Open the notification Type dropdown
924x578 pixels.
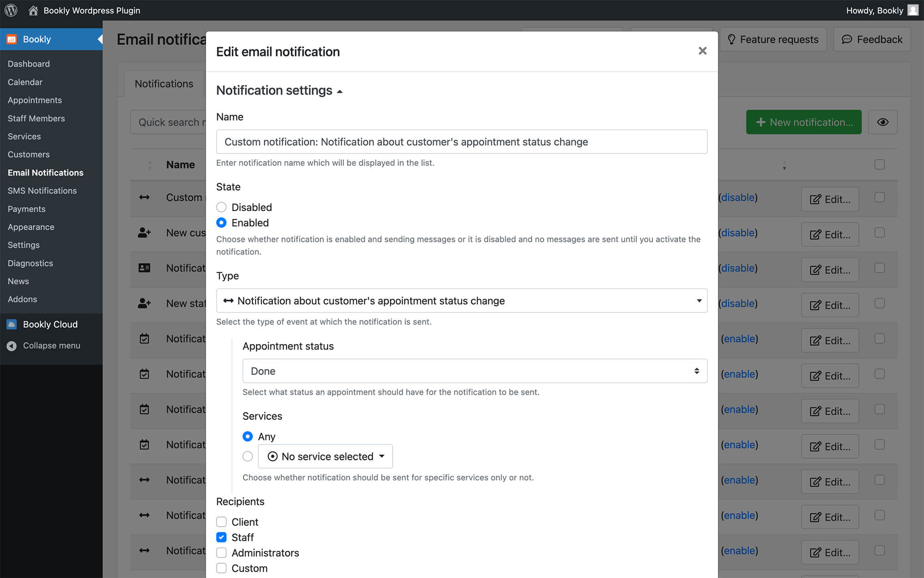tap(462, 301)
